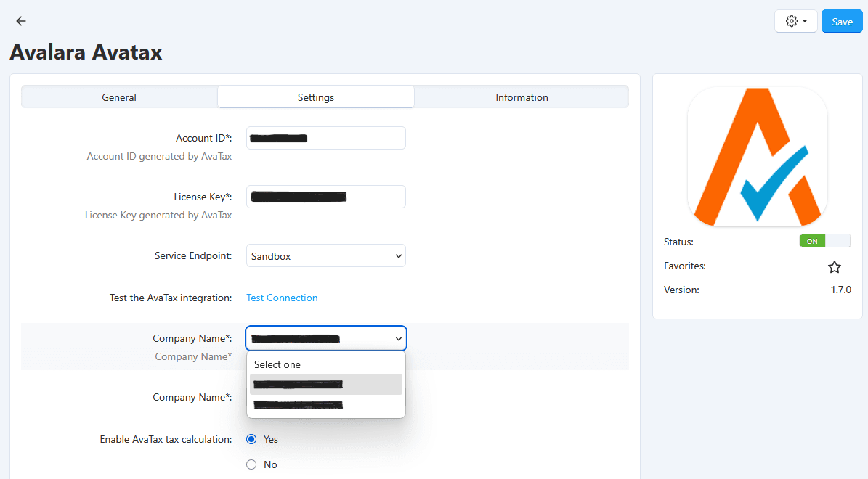
Task: Click 'License Key generated by AvaTax' hint
Action: [158, 215]
